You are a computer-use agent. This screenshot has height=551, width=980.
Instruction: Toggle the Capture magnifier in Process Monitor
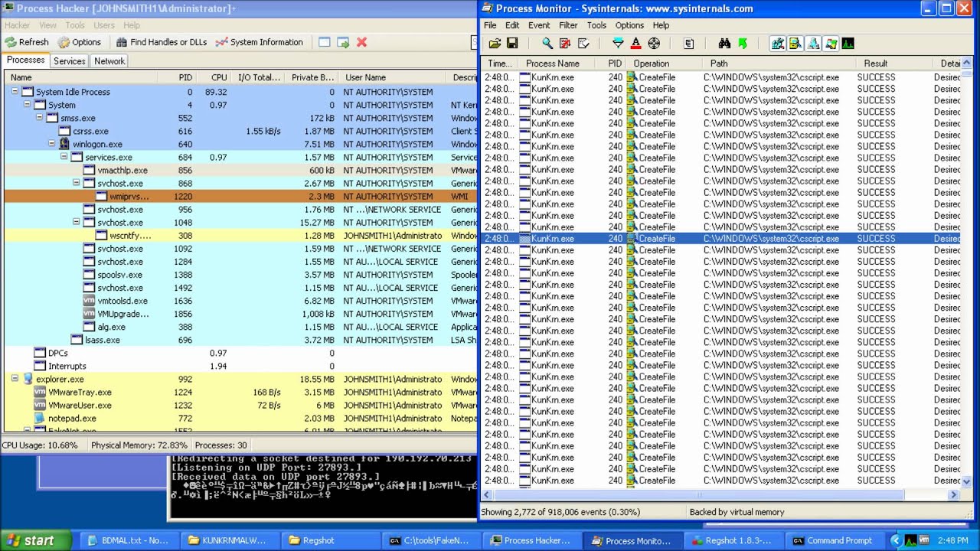pos(547,44)
